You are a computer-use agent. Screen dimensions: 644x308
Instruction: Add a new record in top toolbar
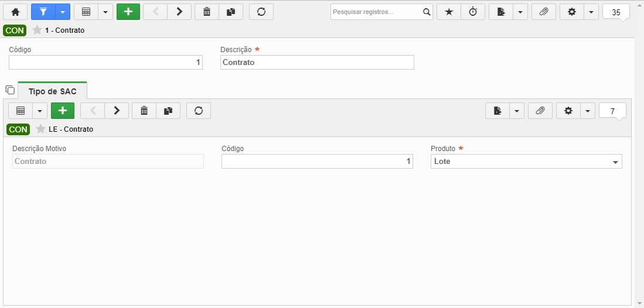pyautogui.click(x=128, y=12)
